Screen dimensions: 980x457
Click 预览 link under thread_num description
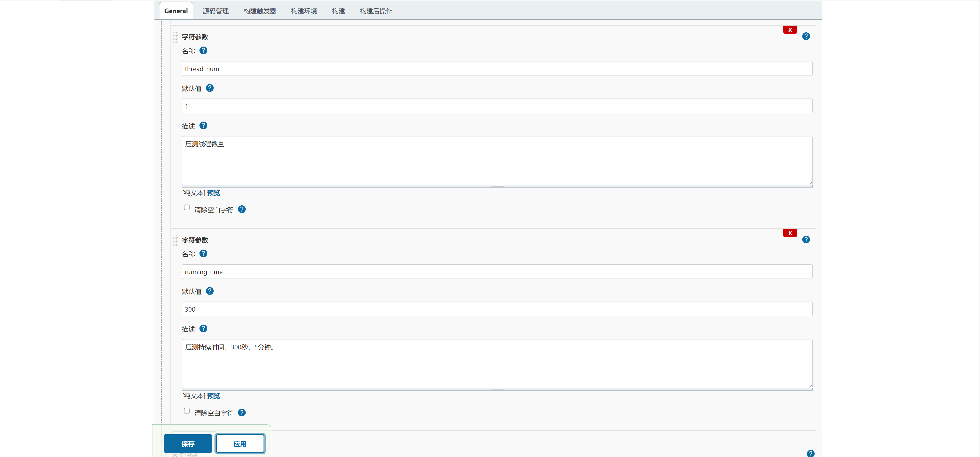pos(213,193)
